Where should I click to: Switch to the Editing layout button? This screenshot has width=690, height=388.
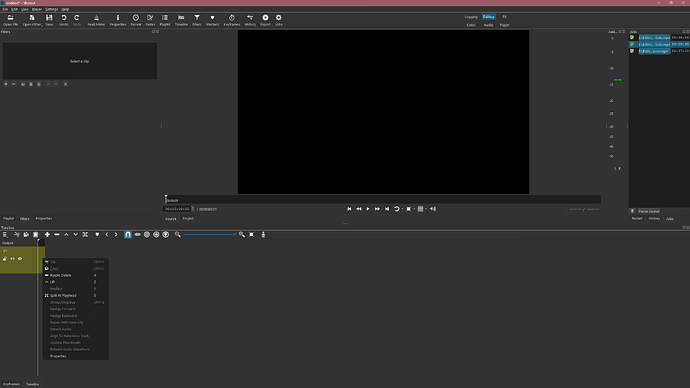[488, 17]
